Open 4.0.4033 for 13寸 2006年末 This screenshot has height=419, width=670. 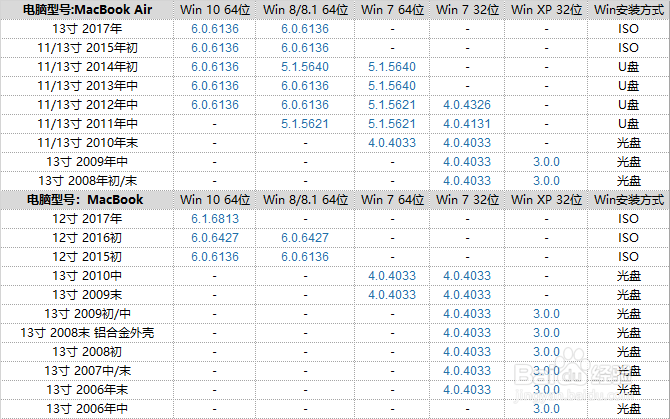pos(467,390)
